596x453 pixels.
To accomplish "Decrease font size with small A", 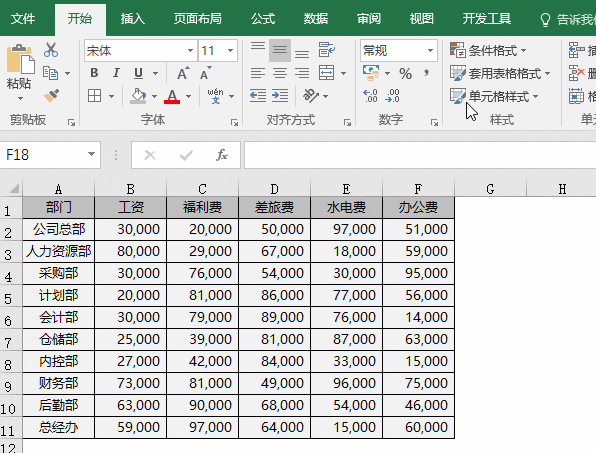I will tap(205, 73).
